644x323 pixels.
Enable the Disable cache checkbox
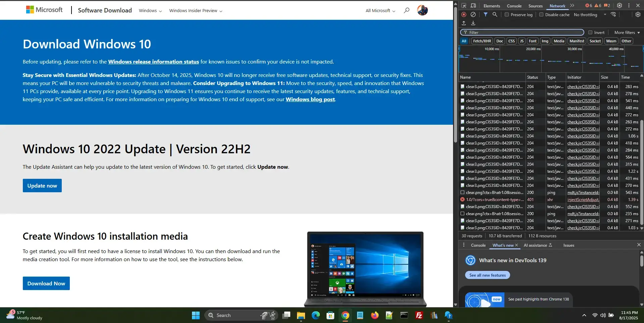tap(541, 14)
